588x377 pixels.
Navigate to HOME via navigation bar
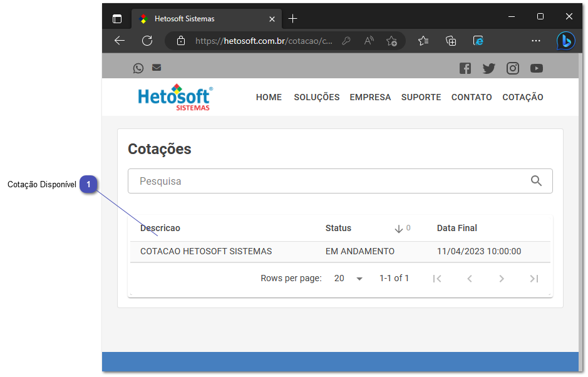point(269,97)
